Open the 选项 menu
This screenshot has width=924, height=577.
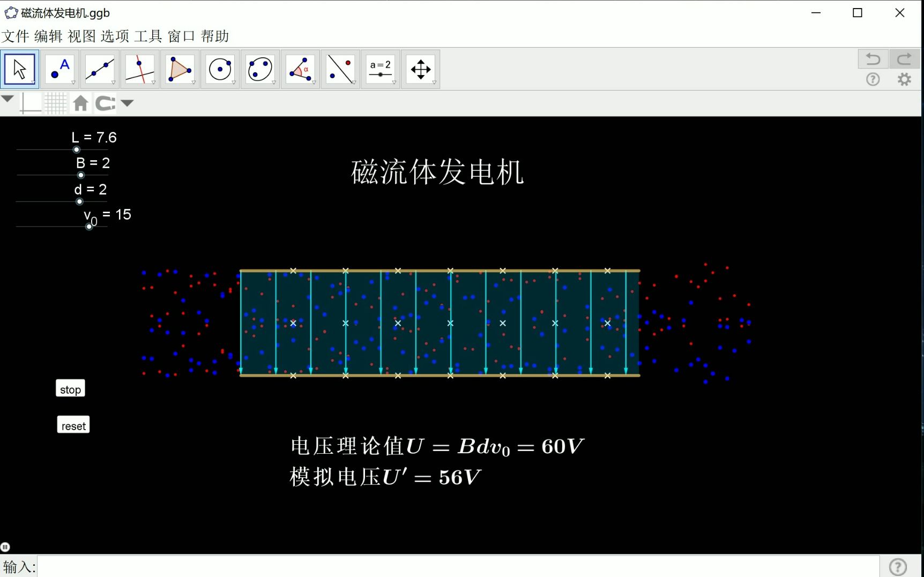coord(115,36)
